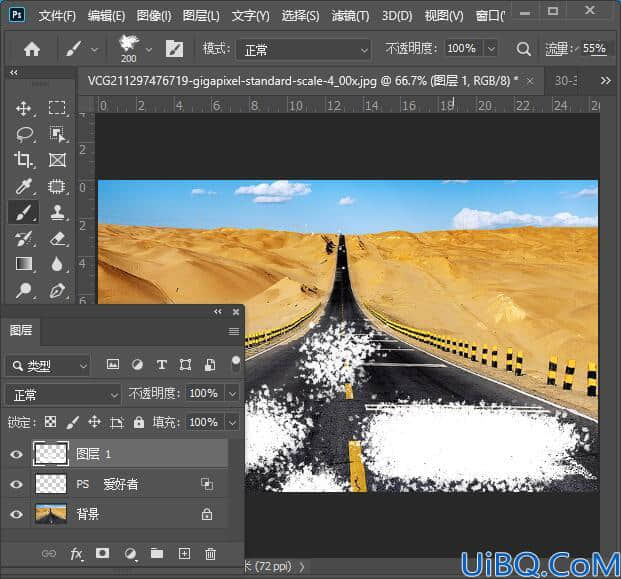Select the Spot Healing patch tool
This screenshot has height=579, width=621.
57,186
